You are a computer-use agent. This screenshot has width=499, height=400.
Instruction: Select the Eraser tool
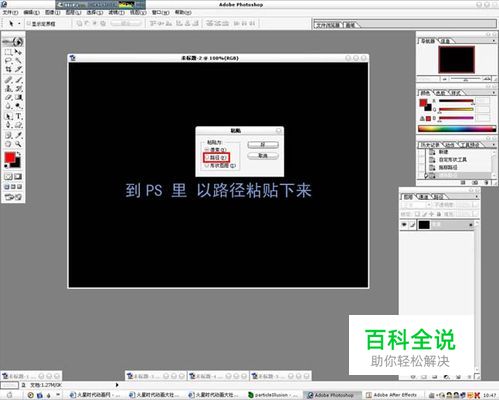click(x=8, y=97)
